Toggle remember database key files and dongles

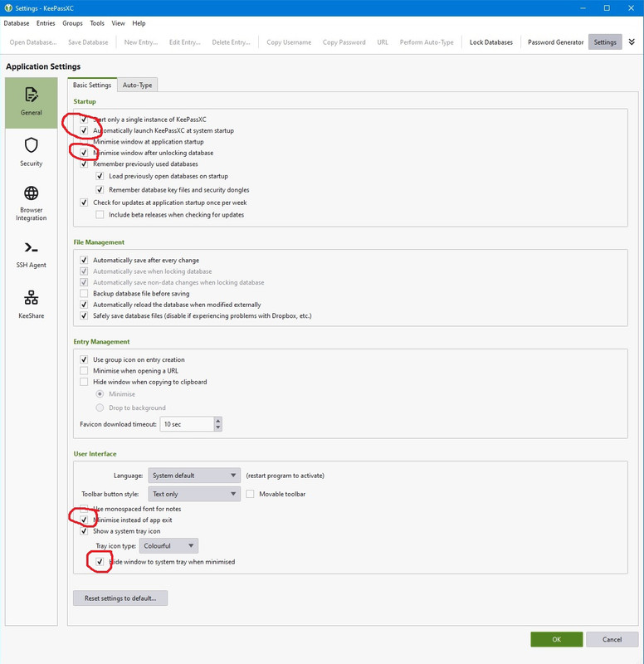coord(100,190)
